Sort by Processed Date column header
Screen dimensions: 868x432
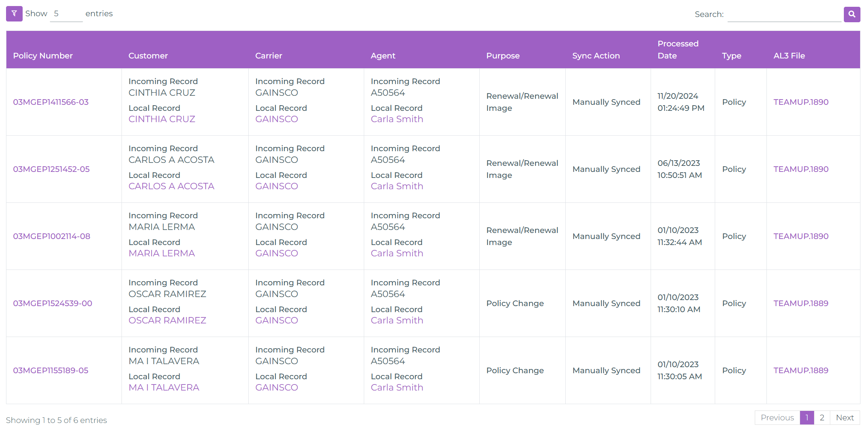[677, 49]
